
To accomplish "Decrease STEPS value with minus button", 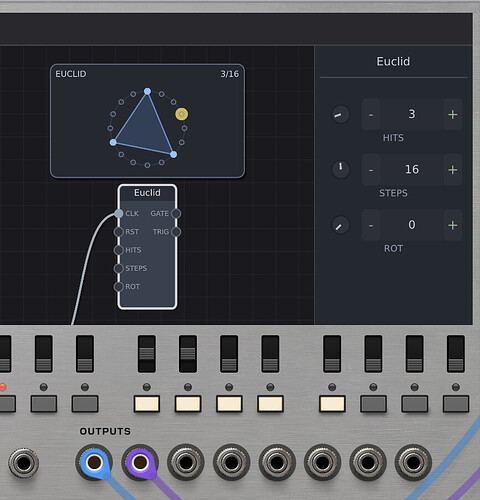I will click(x=371, y=170).
